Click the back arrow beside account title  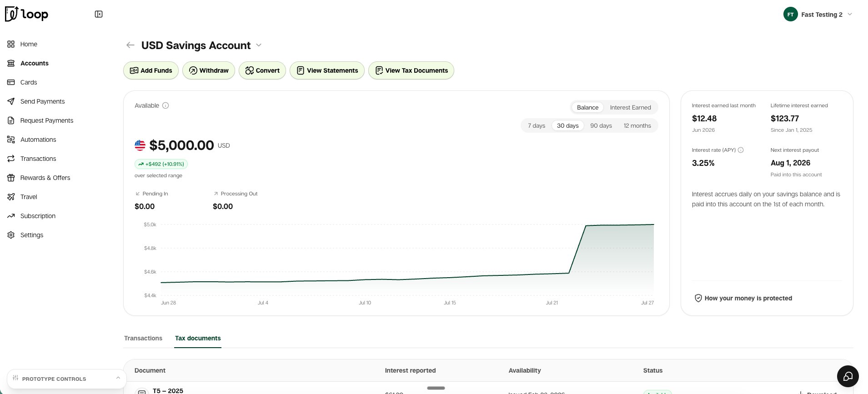click(x=130, y=45)
